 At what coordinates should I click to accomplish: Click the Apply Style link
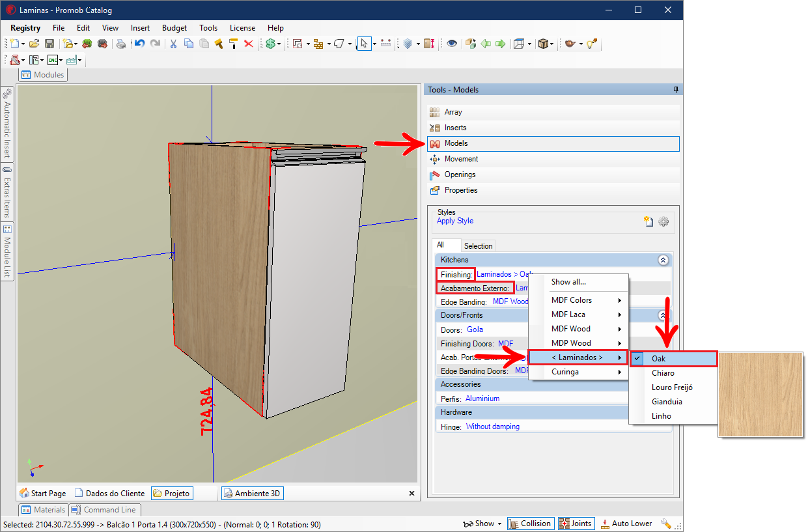[455, 221]
